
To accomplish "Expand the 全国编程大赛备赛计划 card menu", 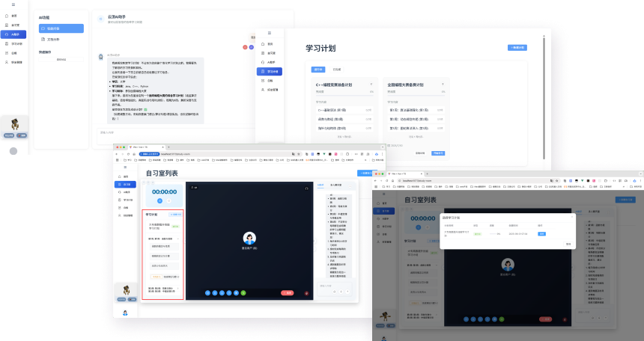I will (x=444, y=85).
